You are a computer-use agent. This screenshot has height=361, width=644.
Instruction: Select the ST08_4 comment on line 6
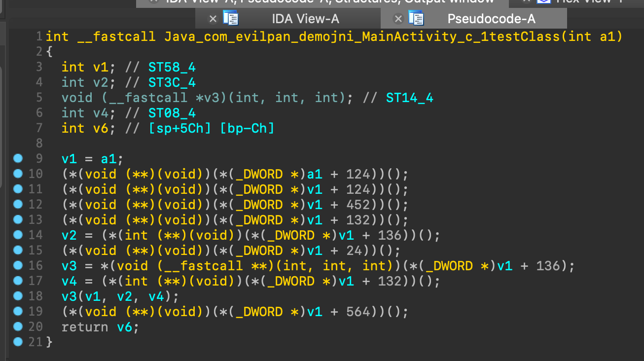pyautogui.click(x=172, y=113)
